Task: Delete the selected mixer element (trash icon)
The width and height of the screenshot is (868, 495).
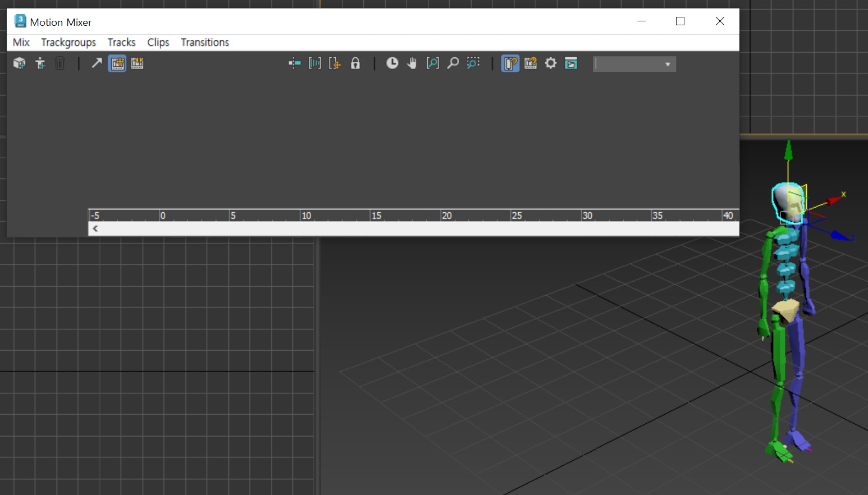Action: point(60,63)
